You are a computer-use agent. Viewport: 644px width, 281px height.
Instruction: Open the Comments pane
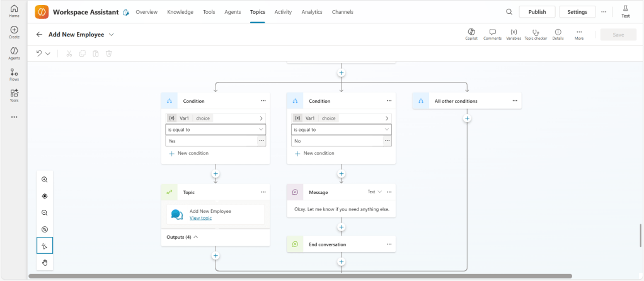point(492,32)
